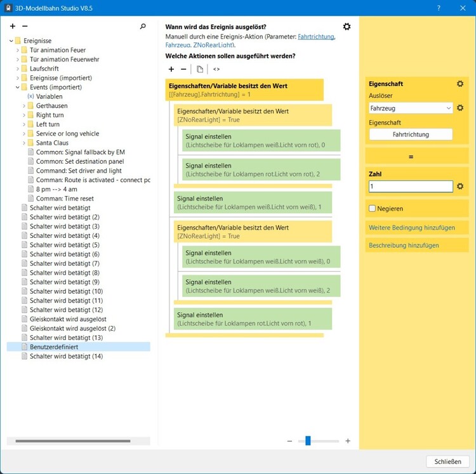The image size is (476, 474).
Task: Expand the Tür animation Feuerwehr folder
Action: coord(18,60)
